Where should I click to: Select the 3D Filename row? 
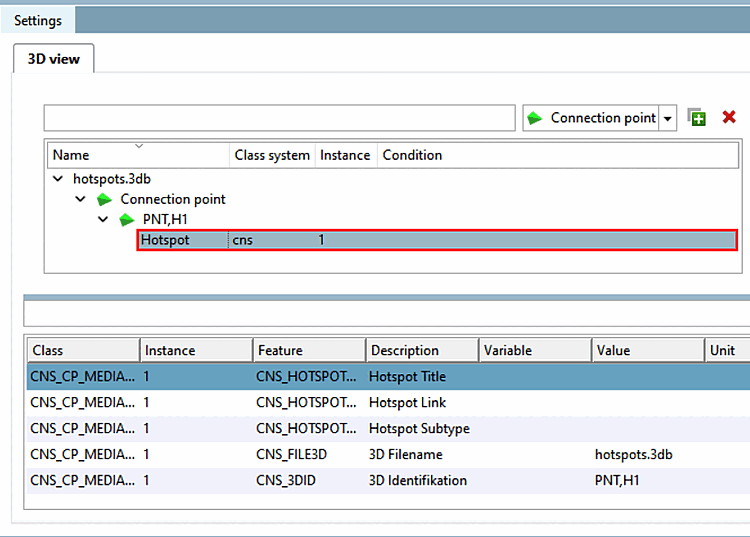pyautogui.click(x=388, y=454)
